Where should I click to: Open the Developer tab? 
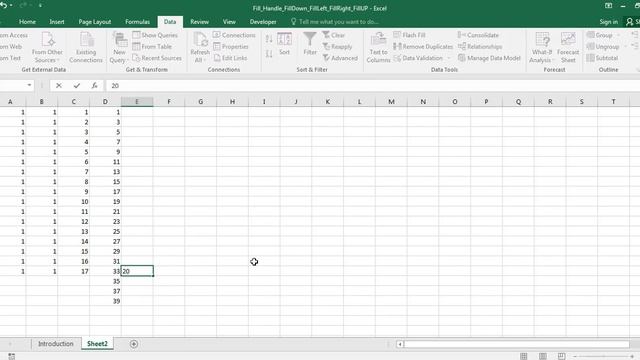263,22
